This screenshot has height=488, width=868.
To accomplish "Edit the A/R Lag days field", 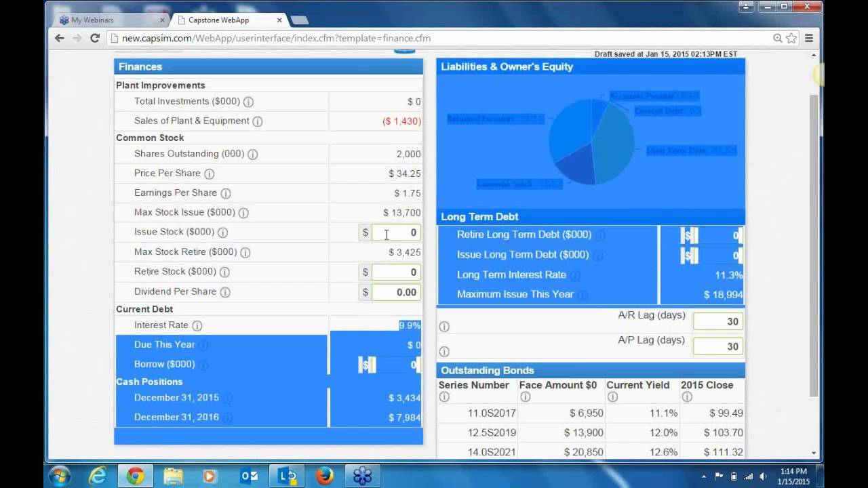I will [718, 322].
